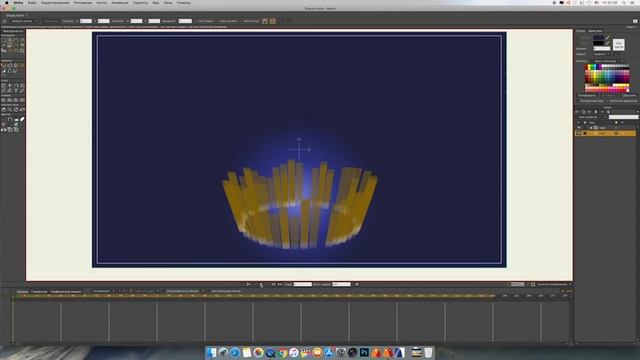
Task: Select the second tool in the top Draw row
Action: [10, 40]
